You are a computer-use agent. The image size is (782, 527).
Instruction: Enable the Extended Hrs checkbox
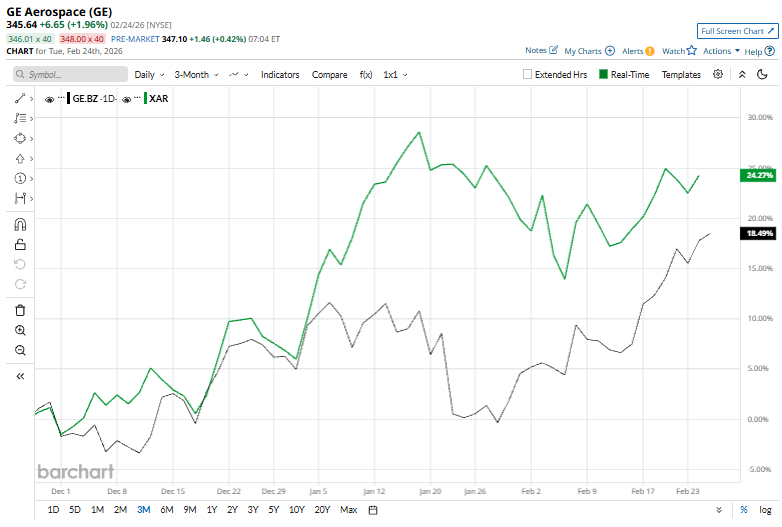click(x=527, y=74)
